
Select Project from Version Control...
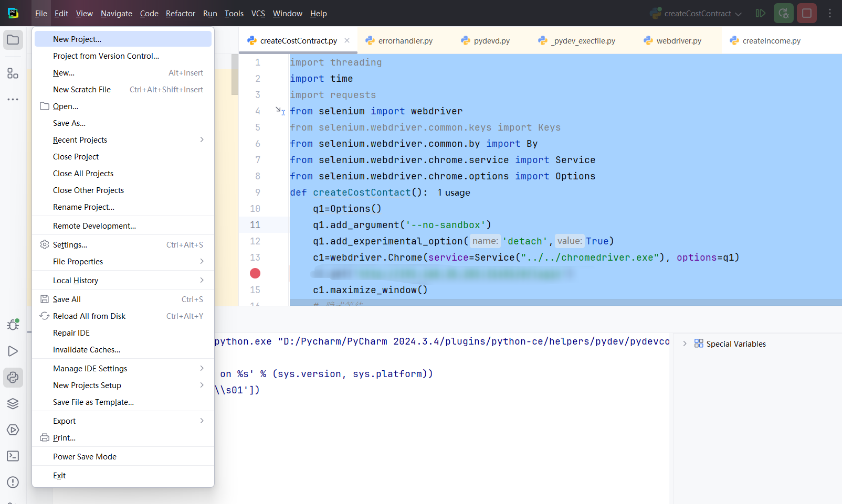click(x=123, y=56)
